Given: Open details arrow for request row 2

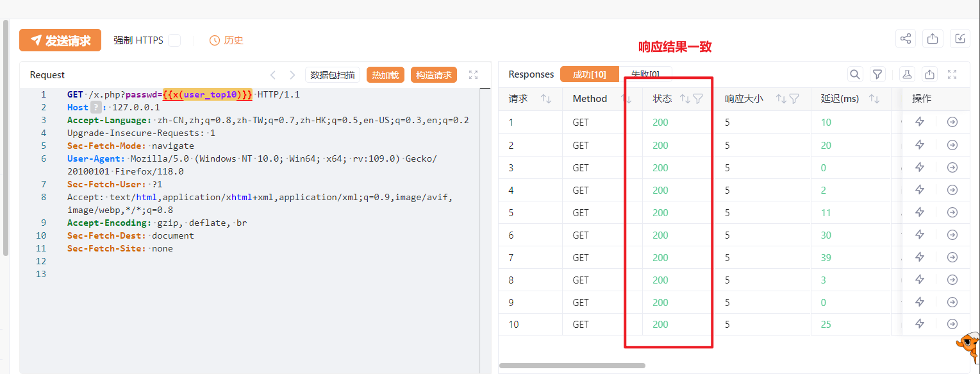Looking at the screenshot, I should click(952, 145).
